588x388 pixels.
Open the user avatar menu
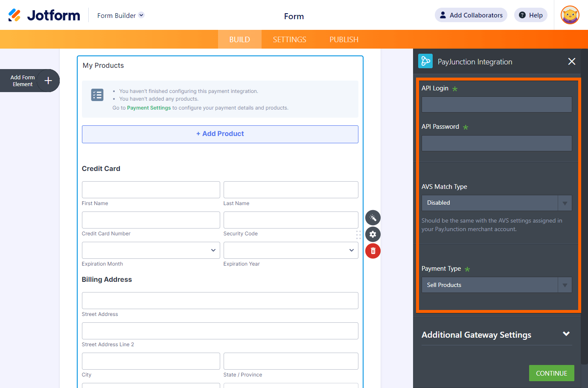(570, 15)
